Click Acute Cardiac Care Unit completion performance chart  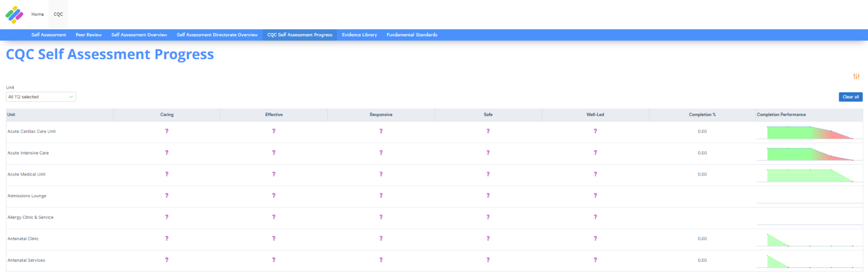click(x=809, y=132)
